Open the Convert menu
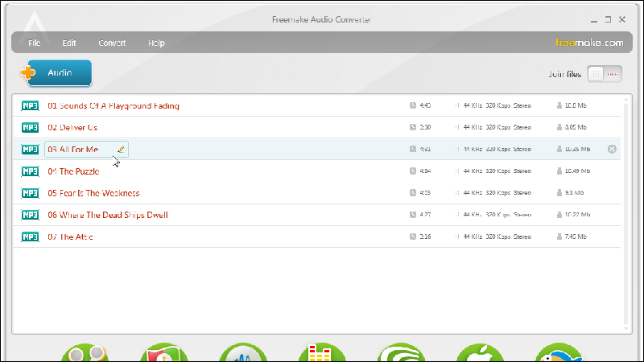Viewport: 644px width, 362px height. 112,43
